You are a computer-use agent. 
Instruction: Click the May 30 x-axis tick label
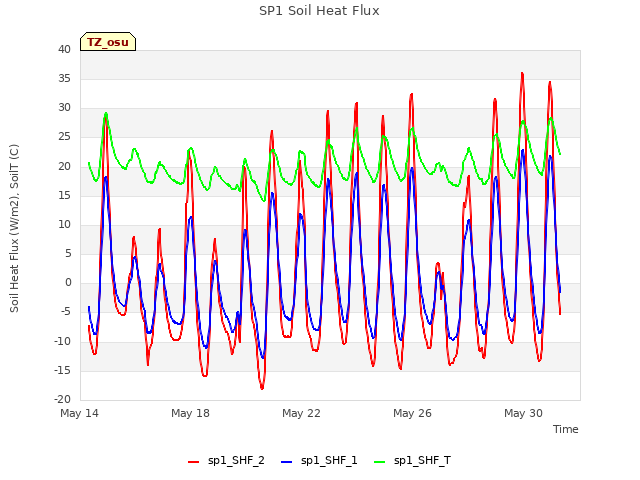coord(523,413)
